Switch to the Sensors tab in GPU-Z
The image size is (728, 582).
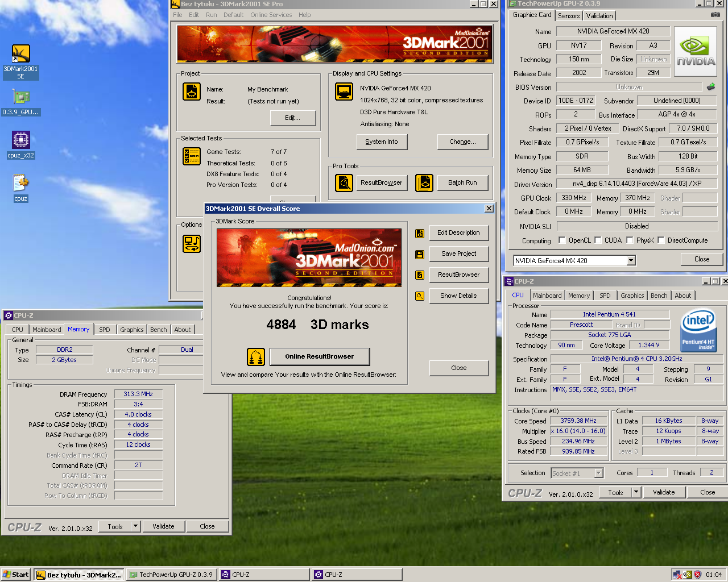click(x=569, y=16)
